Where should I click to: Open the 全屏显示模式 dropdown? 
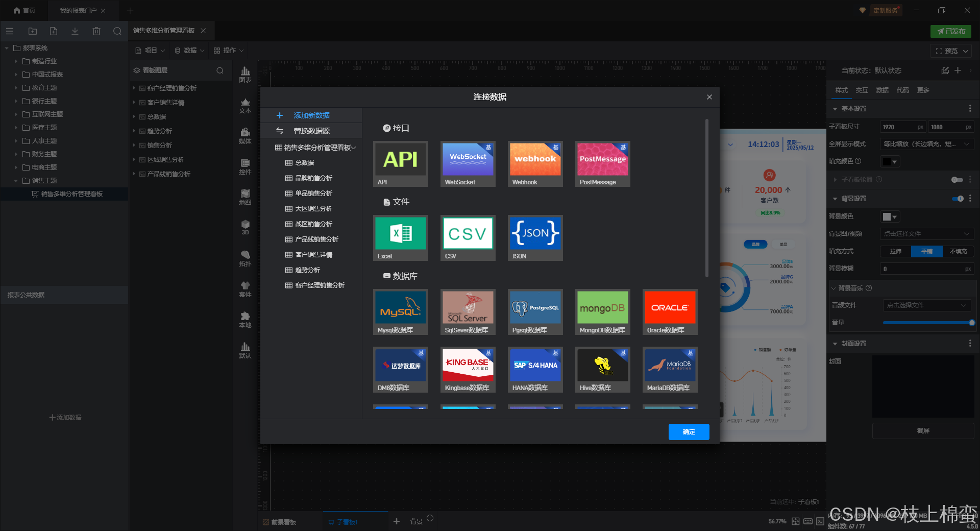point(927,144)
